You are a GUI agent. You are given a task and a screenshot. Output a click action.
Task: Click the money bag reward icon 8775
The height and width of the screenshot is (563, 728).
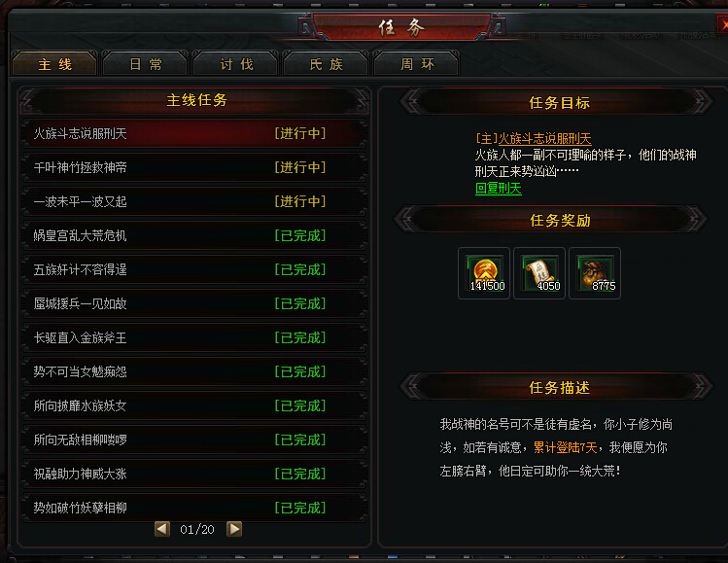[x=594, y=273]
